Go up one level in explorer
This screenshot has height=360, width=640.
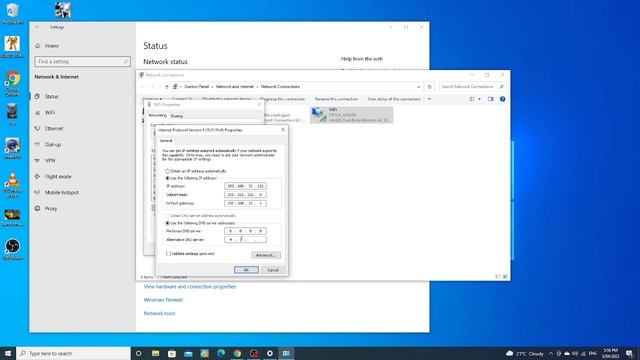(167, 87)
